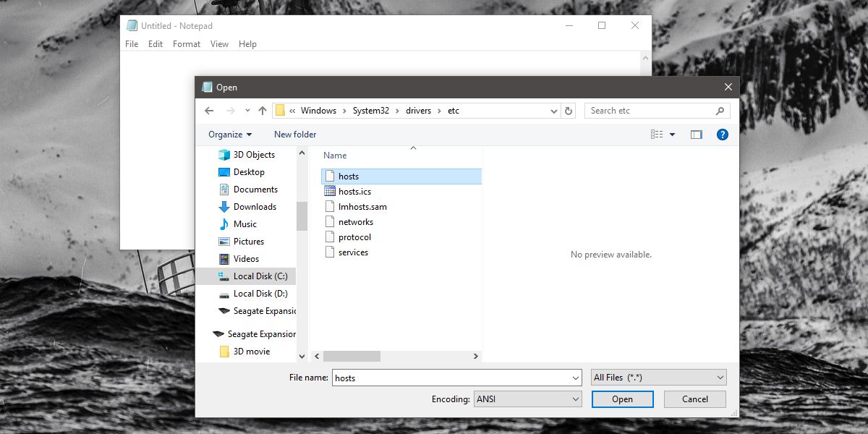The height and width of the screenshot is (434, 868).
Task: Select the networks file
Action: (356, 222)
